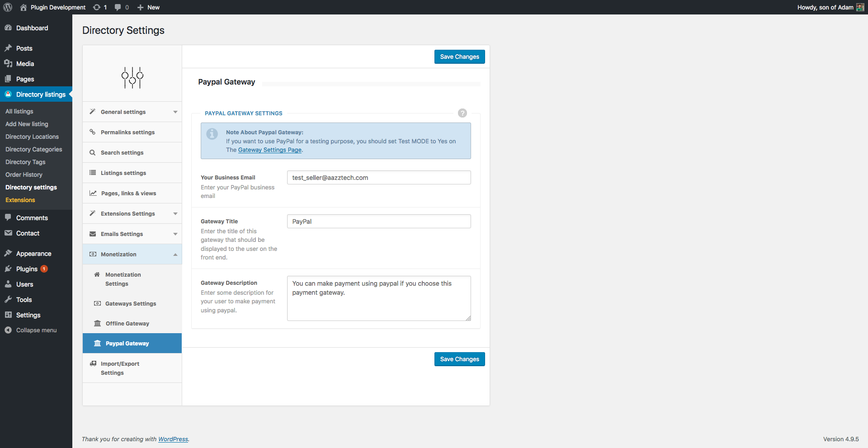Click the help question mark icon
868x448 pixels.
[462, 113]
